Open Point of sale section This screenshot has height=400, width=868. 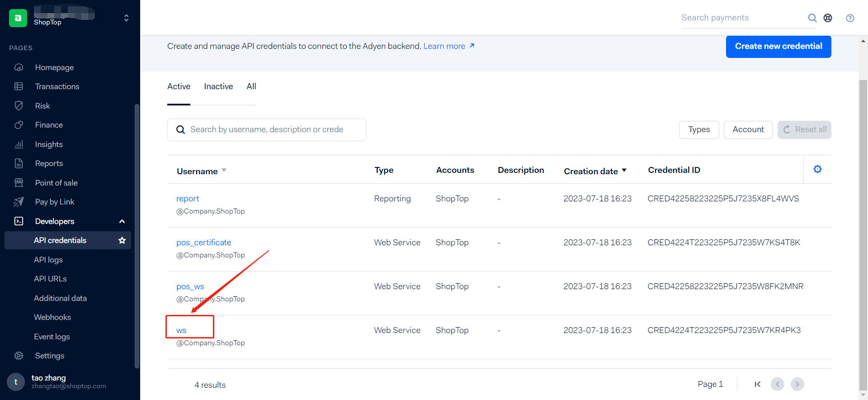point(56,183)
